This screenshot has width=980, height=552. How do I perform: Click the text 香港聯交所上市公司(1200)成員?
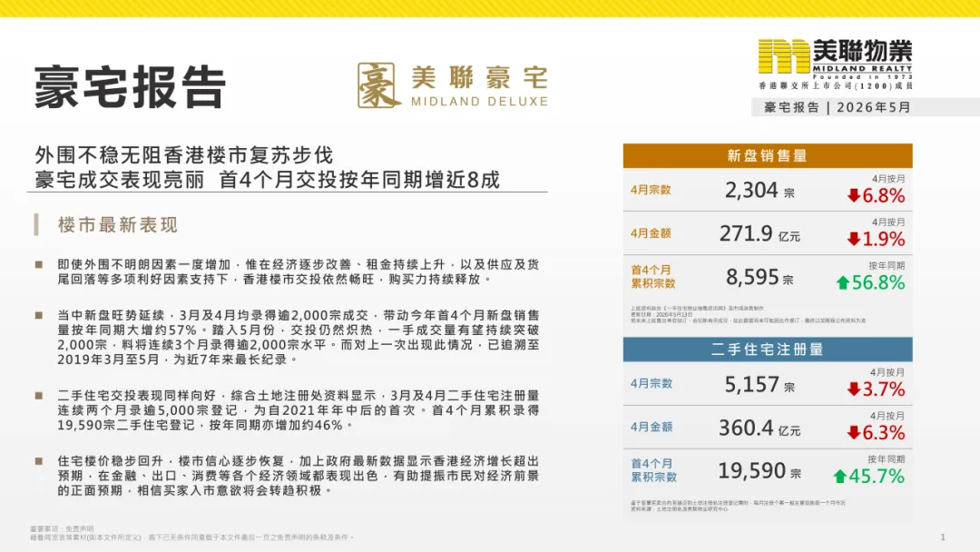click(x=836, y=85)
